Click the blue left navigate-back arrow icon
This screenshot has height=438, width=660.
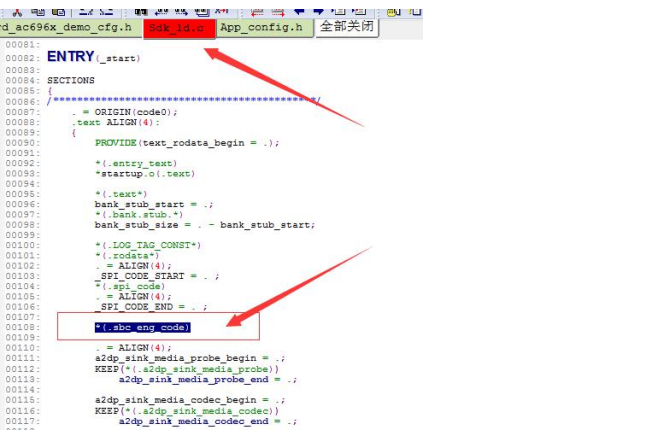coord(298,12)
